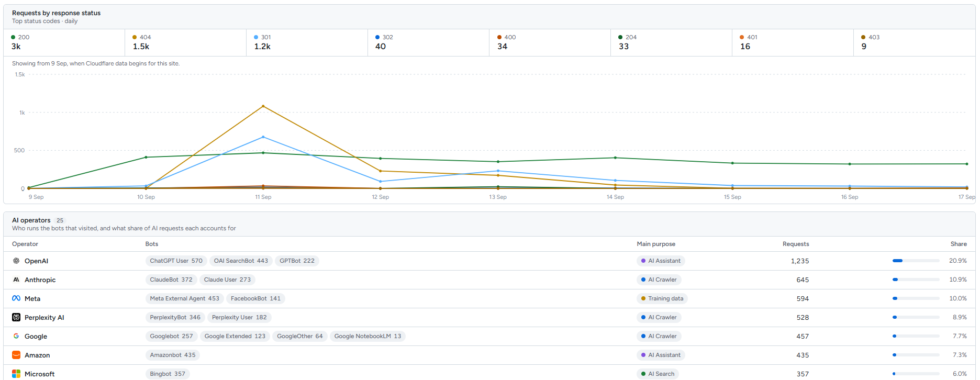Click the Anthropic logo icon
980x380 pixels.
[16, 280]
